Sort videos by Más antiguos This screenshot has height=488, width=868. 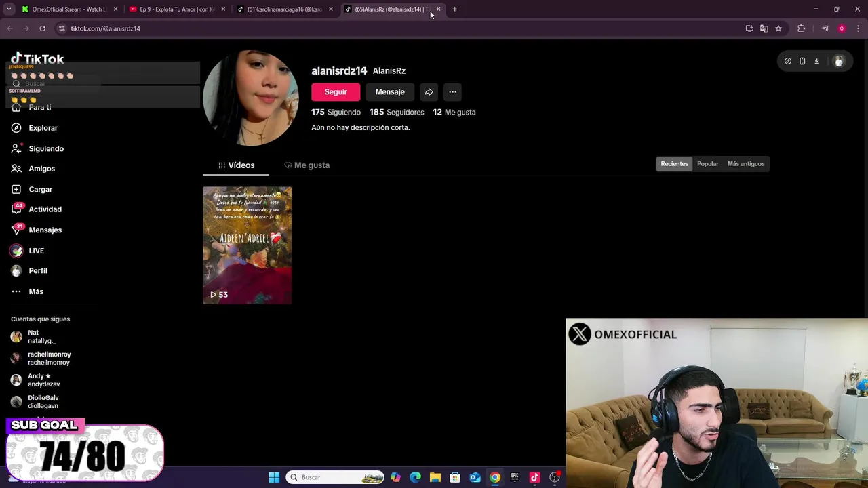(x=745, y=164)
